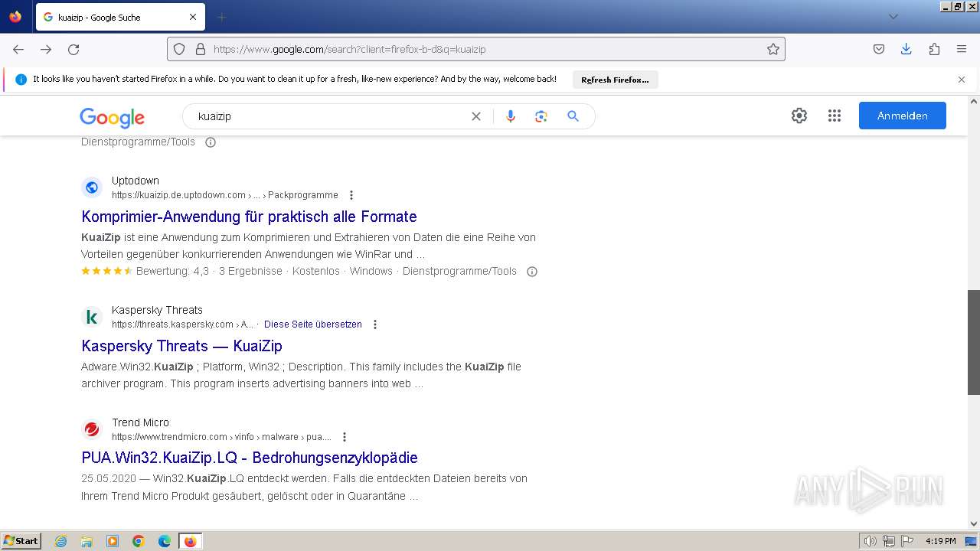Open Google quick settings gear

(x=799, y=116)
